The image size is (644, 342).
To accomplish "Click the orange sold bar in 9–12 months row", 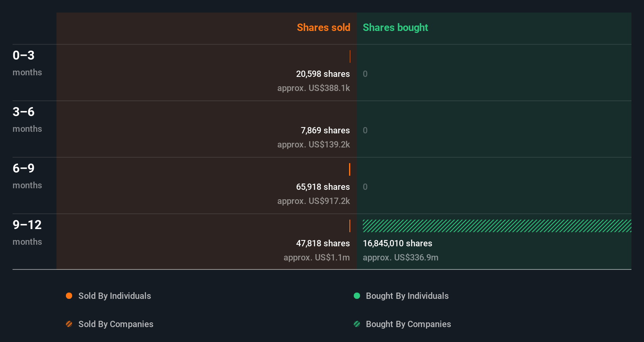I will click(350, 226).
